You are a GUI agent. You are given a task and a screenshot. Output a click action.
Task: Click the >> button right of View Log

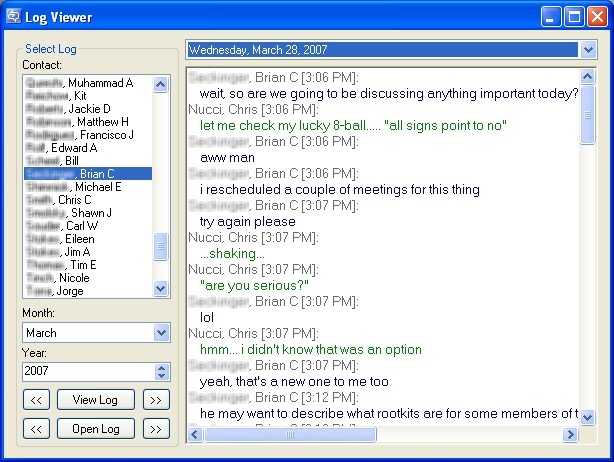[156, 400]
